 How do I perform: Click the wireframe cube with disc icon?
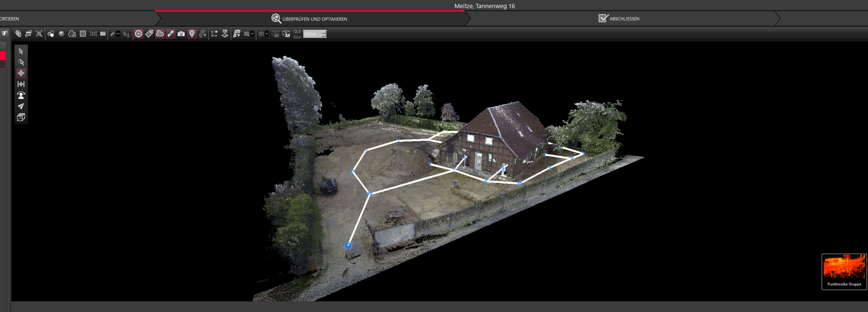click(275, 34)
